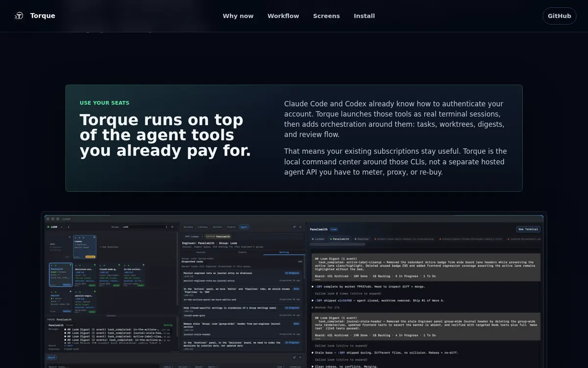The image size is (588, 368).
Task: Switch to the Worklog sub-tab
Action: pos(284,252)
